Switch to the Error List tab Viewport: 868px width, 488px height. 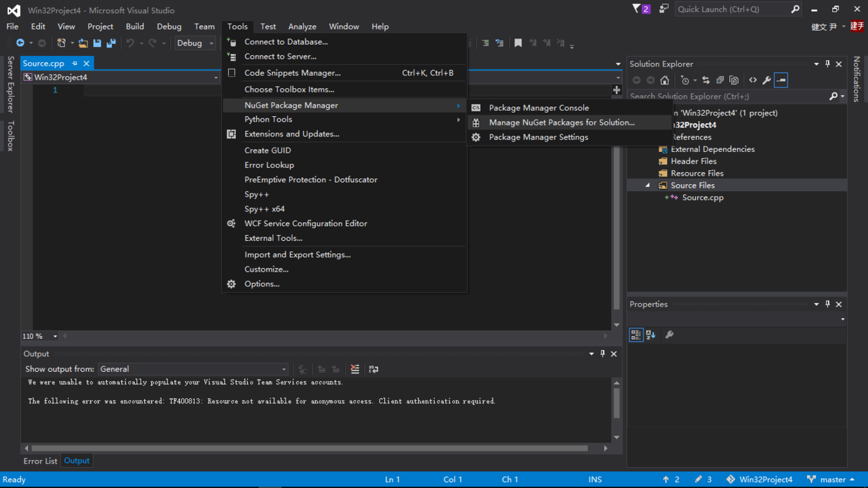click(40, 461)
